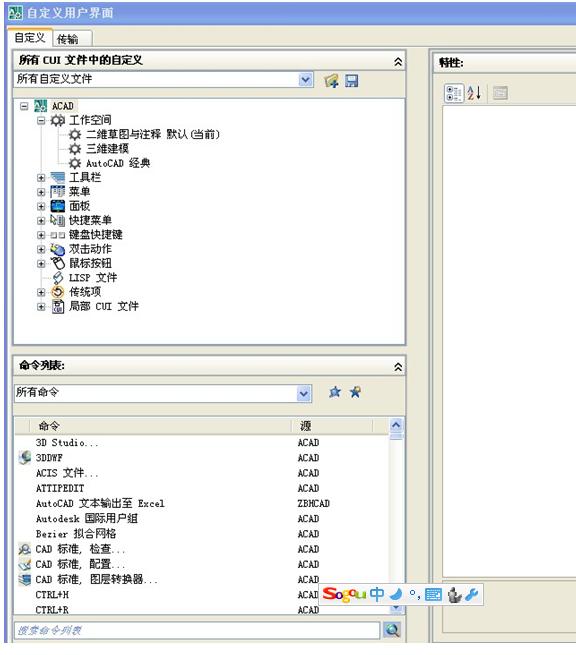Click the 传统项 icon
This screenshot has height=655, width=576.
pyautogui.click(x=58, y=292)
